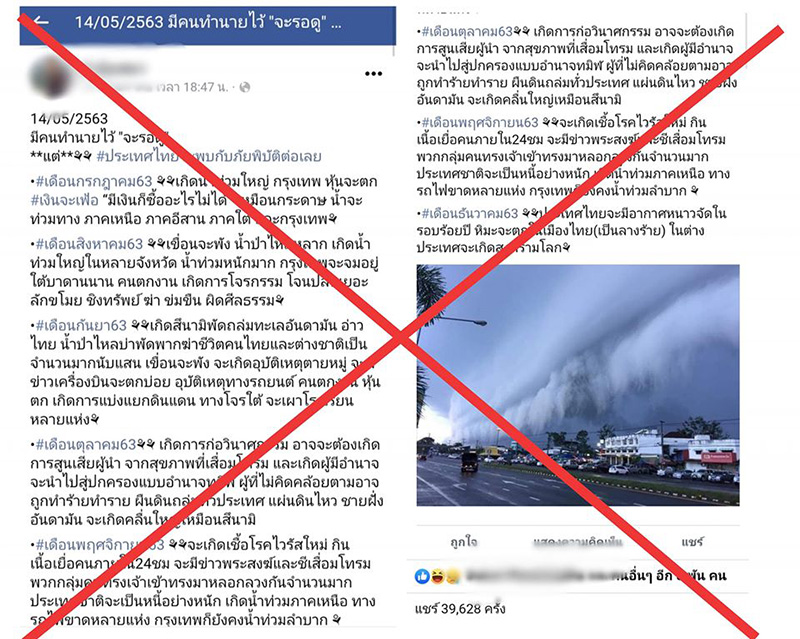Click the sad reaction emoji icon

pos(452,576)
